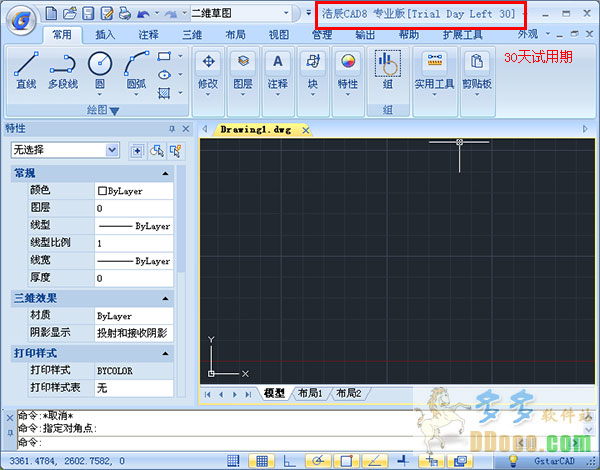Click the toggle PICKADD value icon
The image size is (600, 470).
(x=137, y=151)
